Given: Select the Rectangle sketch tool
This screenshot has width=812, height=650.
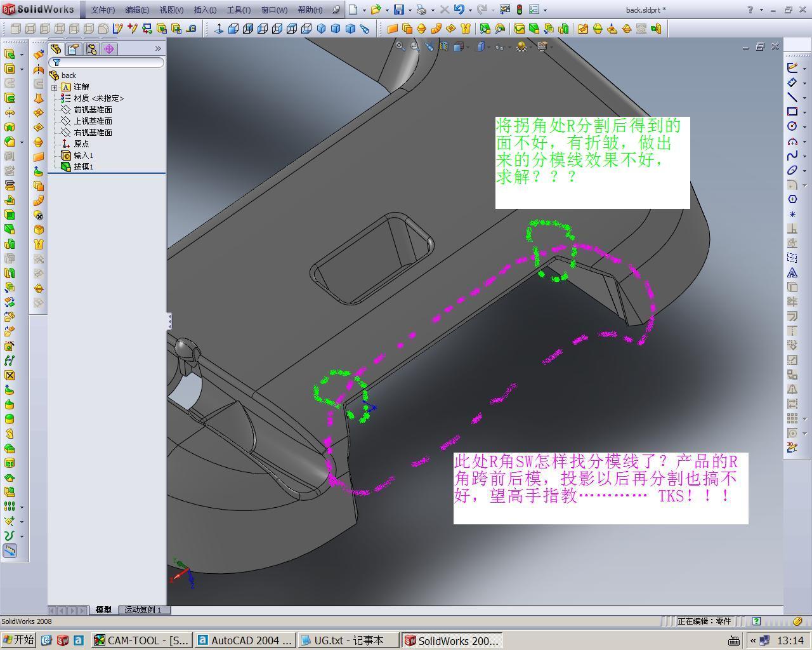Looking at the screenshot, I should click(792, 112).
